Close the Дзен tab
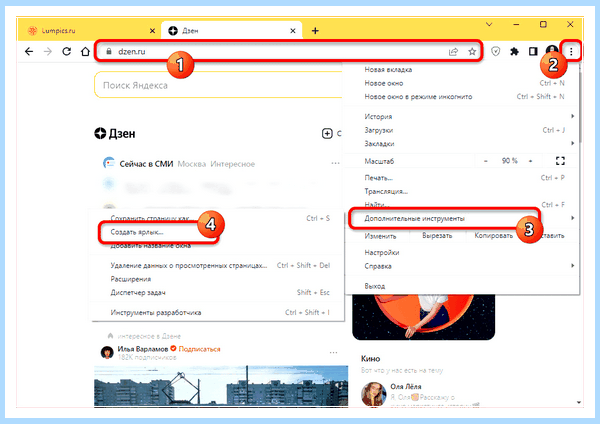 pos(293,31)
